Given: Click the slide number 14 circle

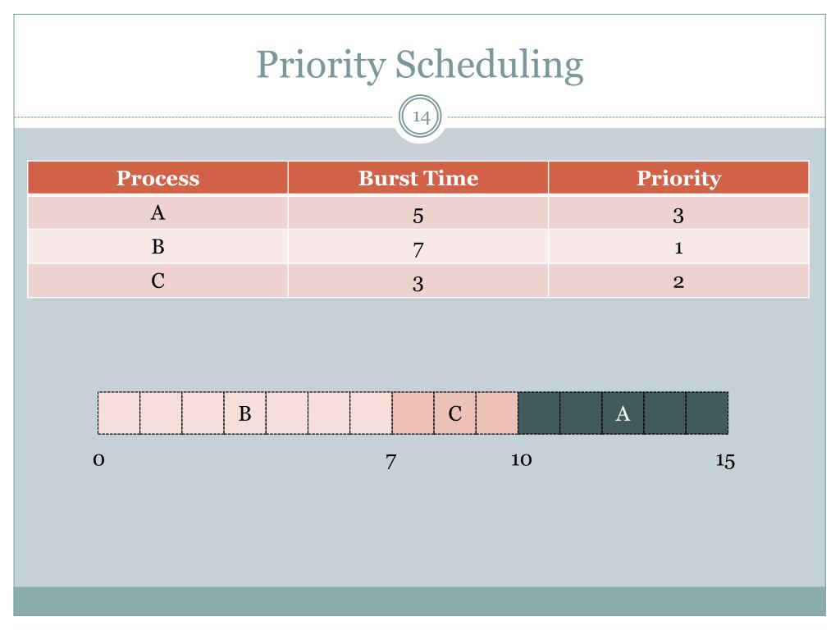Looking at the screenshot, I should pos(421,116).
